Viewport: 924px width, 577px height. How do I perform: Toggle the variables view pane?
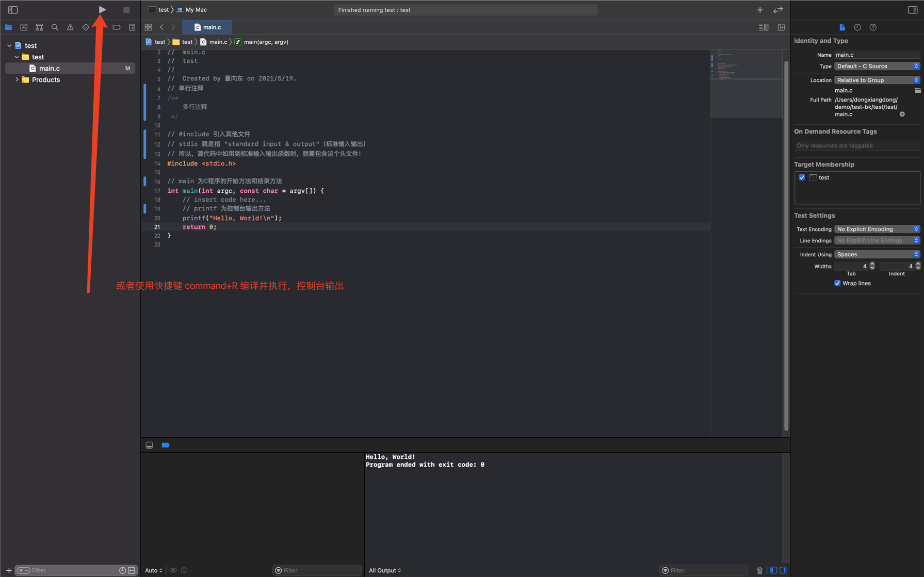pyautogui.click(x=773, y=570)
